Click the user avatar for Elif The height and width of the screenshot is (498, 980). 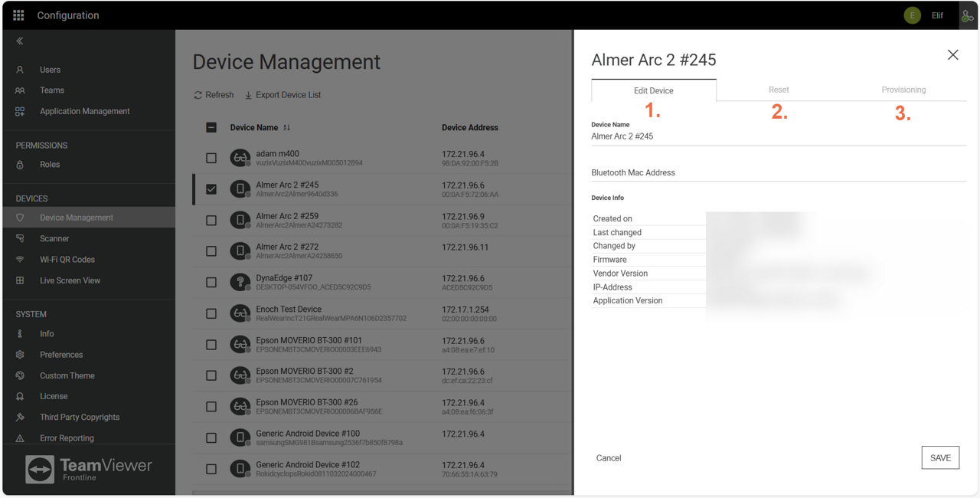912,15
